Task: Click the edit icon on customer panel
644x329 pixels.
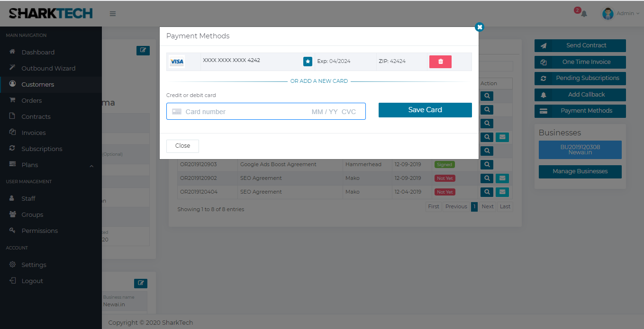Action: pyautogui.click(x=143, y=51)
